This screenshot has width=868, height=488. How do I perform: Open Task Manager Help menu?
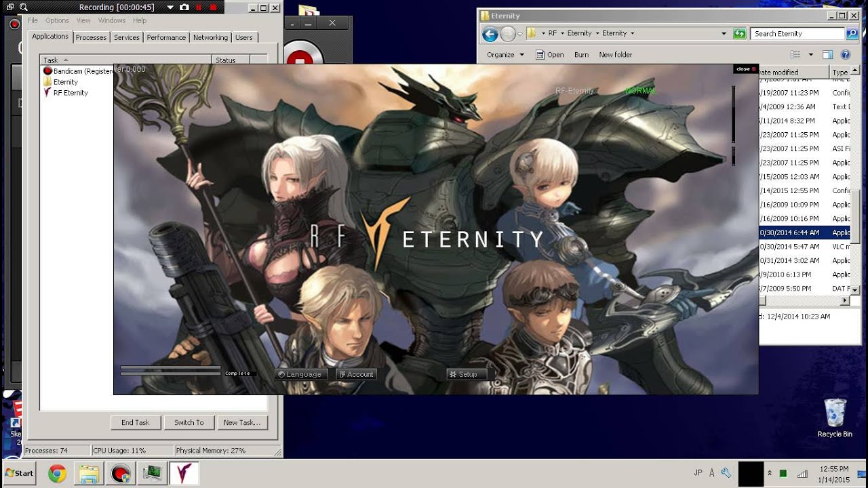(x=140, y=20)
